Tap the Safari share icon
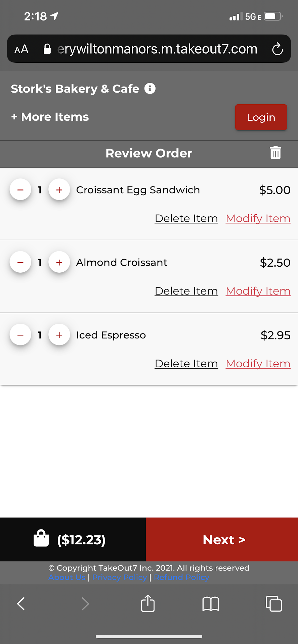Screen dimensions: 298x644 pyautogui.click(x=148, y=603)
